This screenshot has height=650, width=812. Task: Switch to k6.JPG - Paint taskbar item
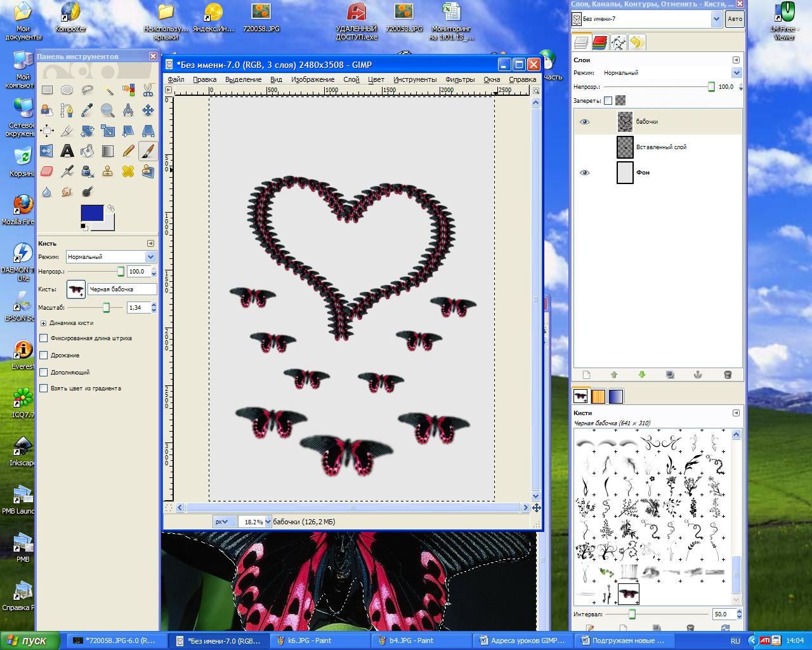click(x=320, y=640)
